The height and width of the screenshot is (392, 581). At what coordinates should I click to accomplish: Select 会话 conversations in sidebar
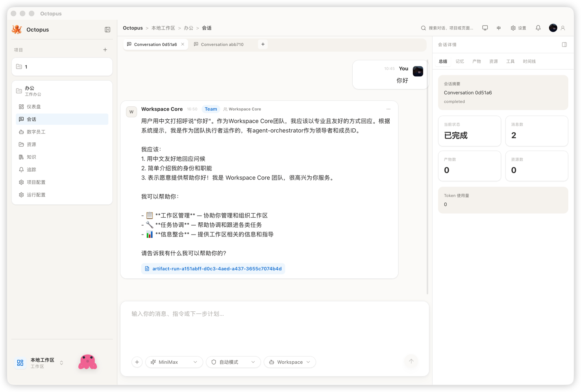tap(62, 119)
